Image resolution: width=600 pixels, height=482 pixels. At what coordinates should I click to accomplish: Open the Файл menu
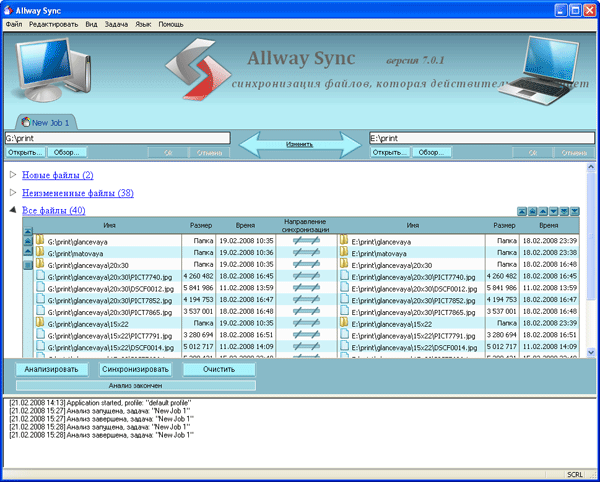tap(14, 24)
